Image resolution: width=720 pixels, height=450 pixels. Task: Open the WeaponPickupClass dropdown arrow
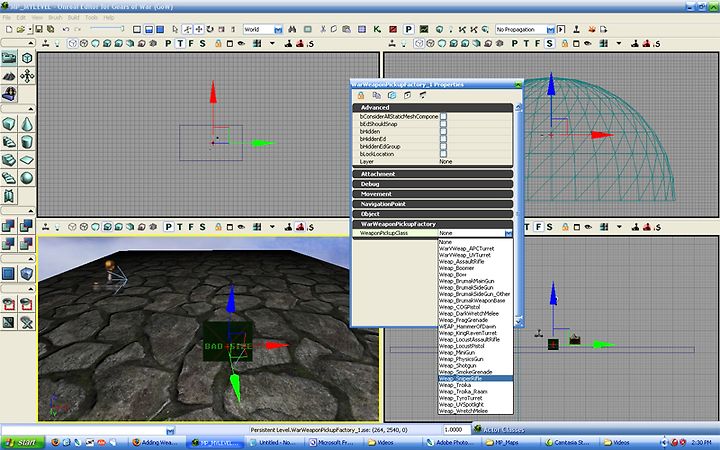(508, 233)
